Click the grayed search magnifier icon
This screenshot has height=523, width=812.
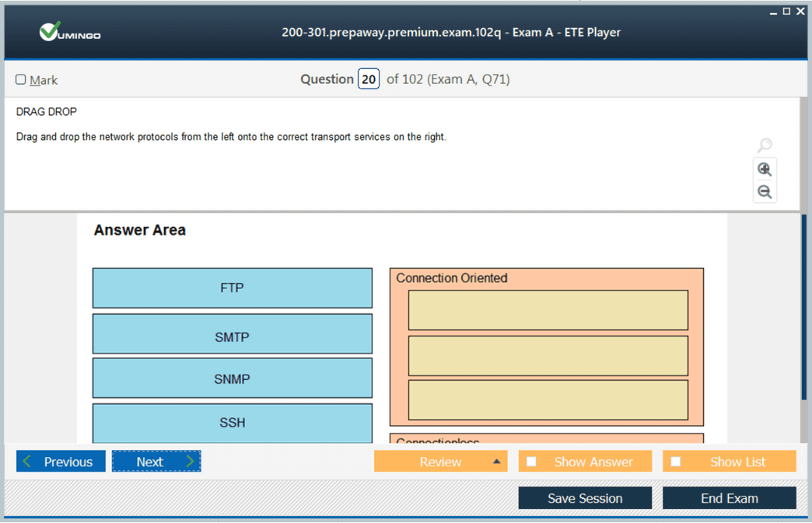click(x=765, y=145)
